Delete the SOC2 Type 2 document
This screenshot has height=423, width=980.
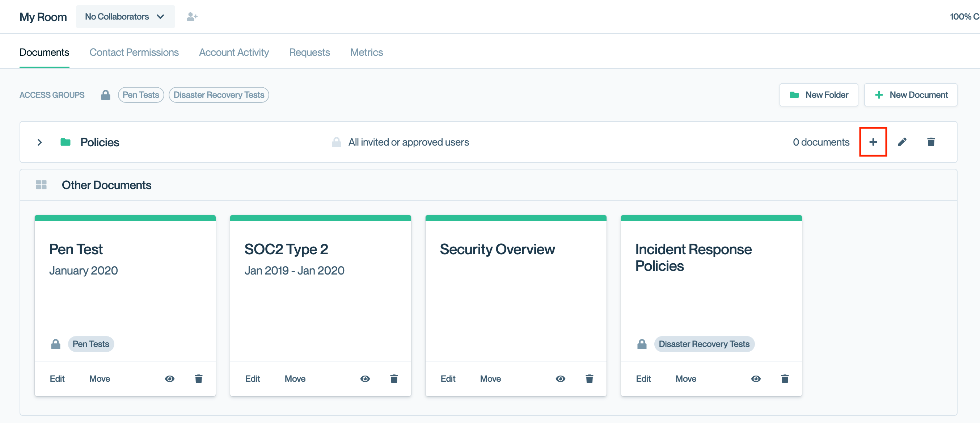[x=394, y=378]
